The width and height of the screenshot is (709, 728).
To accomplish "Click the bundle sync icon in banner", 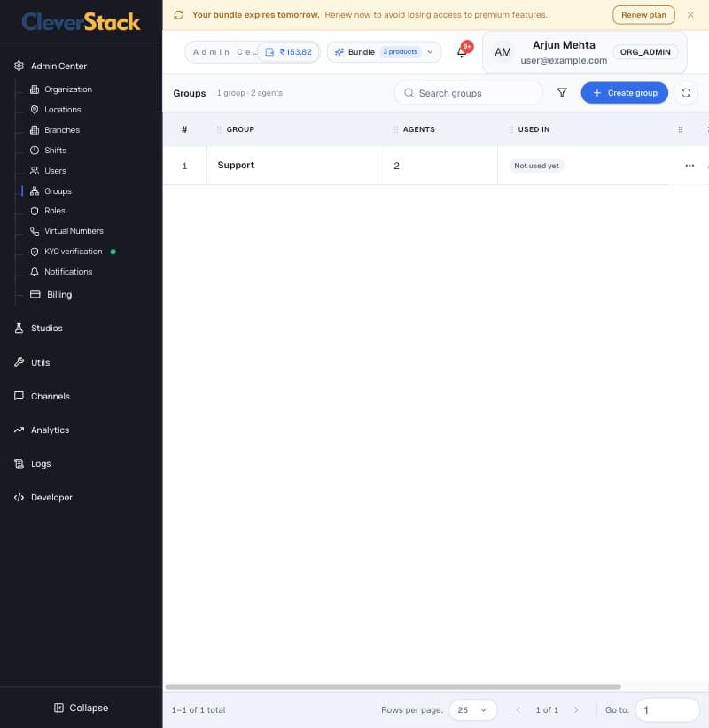I will tap(179, 15).
